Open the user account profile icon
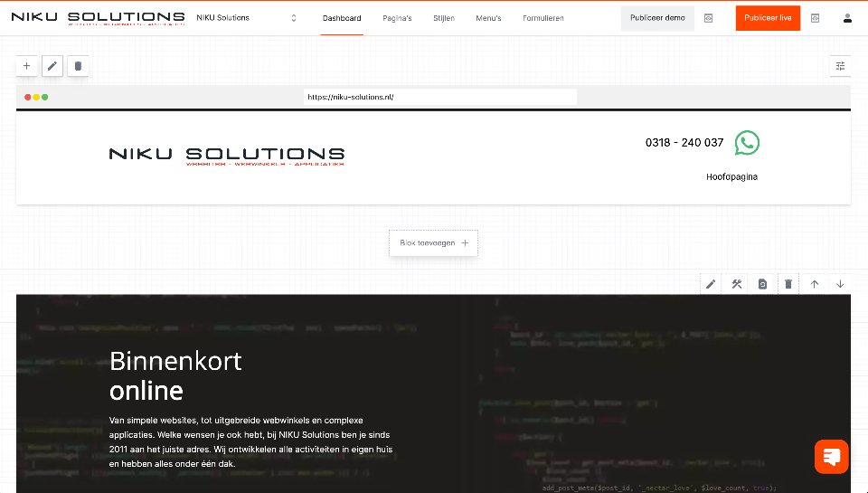Viewport: 868px width, 493px height. pyautogui.click(x=847, y=18)
